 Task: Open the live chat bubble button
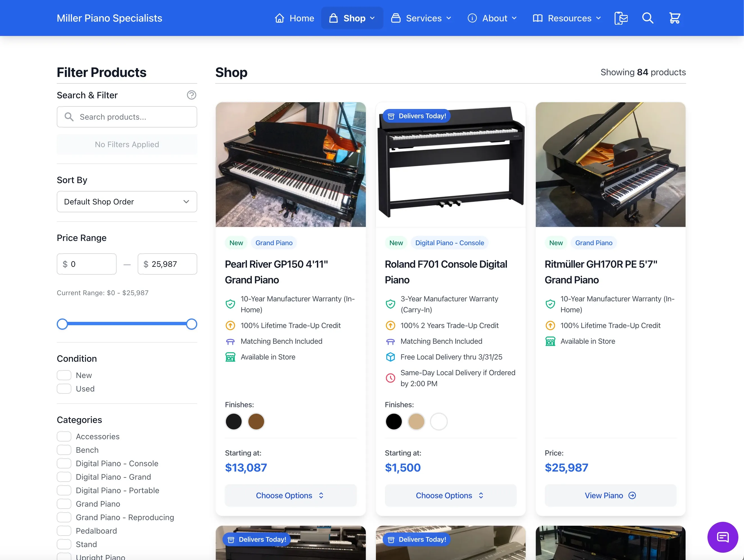click(722, 537)
